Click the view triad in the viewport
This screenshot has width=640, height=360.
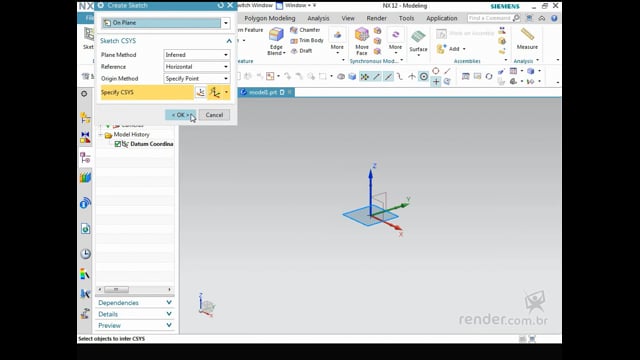click(x=206, y=305)
